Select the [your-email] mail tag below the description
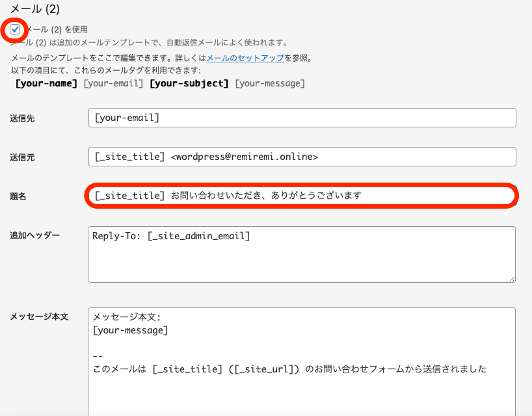Viewport: 532px width, 416px height. 113,83
